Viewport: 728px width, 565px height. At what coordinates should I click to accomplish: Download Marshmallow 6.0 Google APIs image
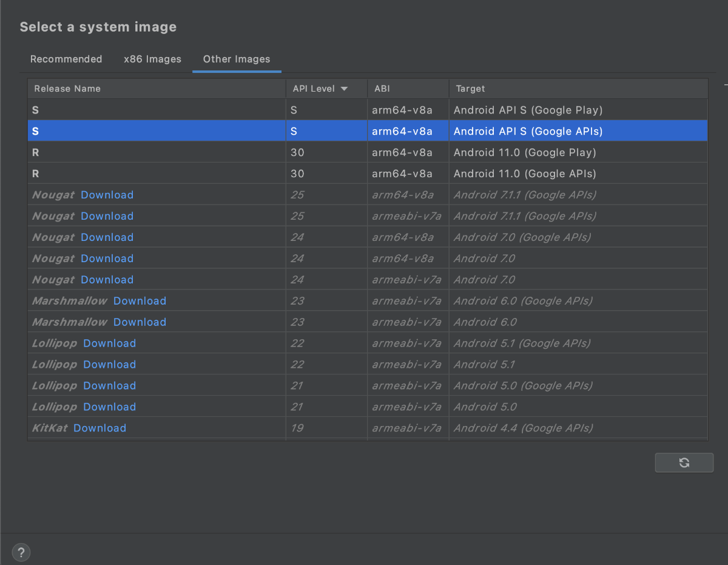140,301
